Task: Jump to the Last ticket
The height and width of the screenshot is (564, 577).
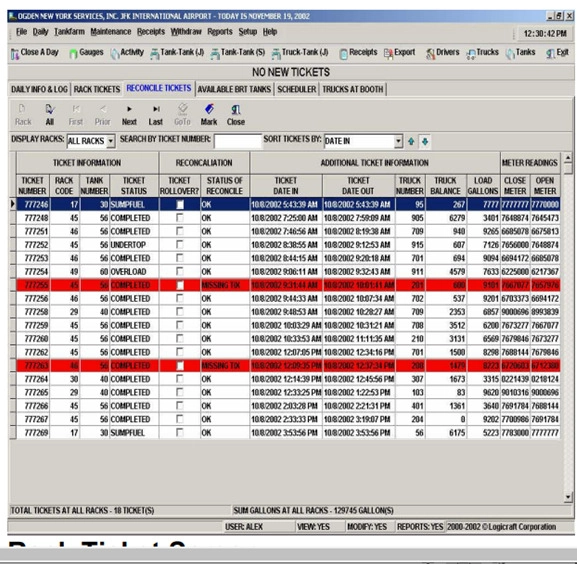Action: (x=156, y=115)
